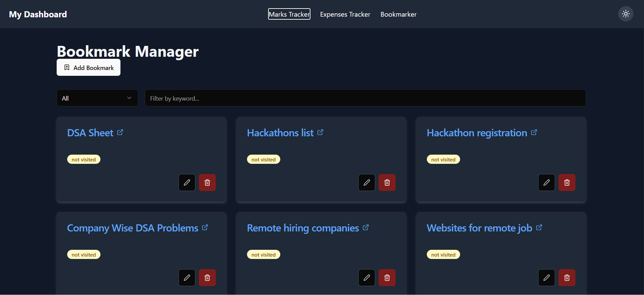Go to Expenses Tracker

click(x=345, y=14)
